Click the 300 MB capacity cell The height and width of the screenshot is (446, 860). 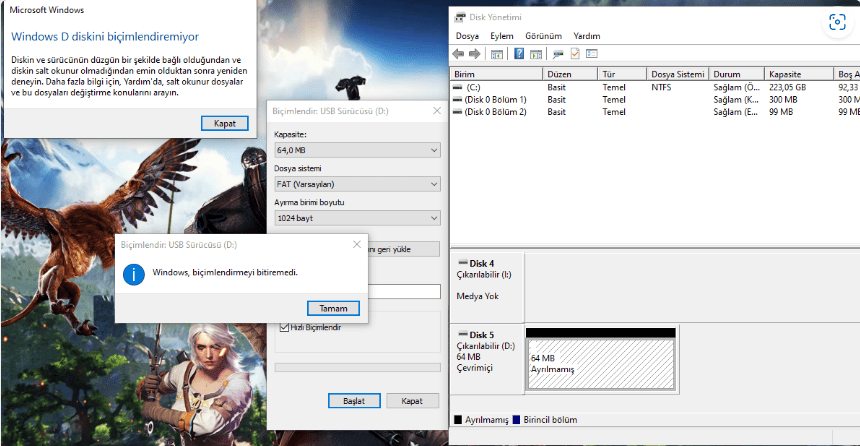pyautogui.click(x=783, y=100)
